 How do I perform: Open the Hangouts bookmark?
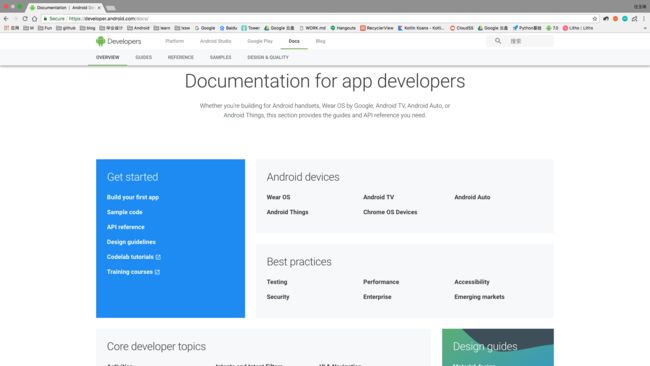343,28
